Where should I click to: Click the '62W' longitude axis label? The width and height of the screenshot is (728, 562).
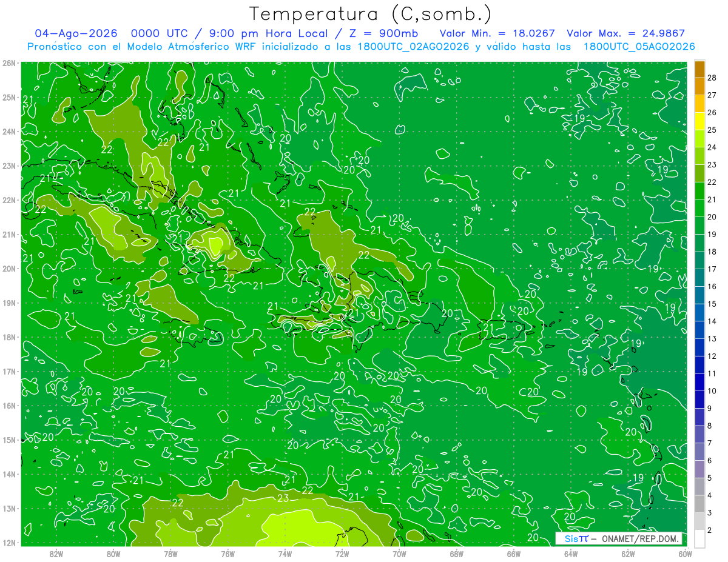click(x=629, y=554)
